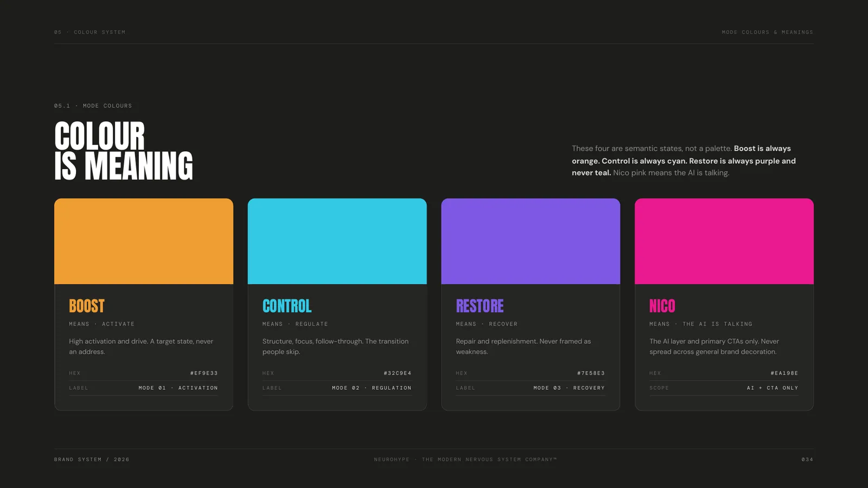Click the 'BRAND SYSTEM / 2026' footer text
Viewport: 868px width, 488px height.
92,459
